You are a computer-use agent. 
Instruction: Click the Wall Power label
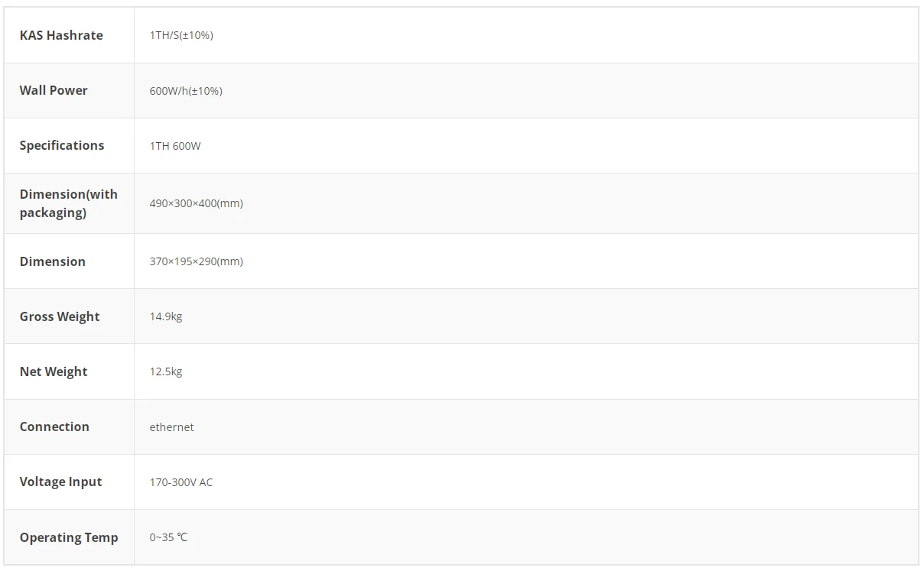coord(54,90)
